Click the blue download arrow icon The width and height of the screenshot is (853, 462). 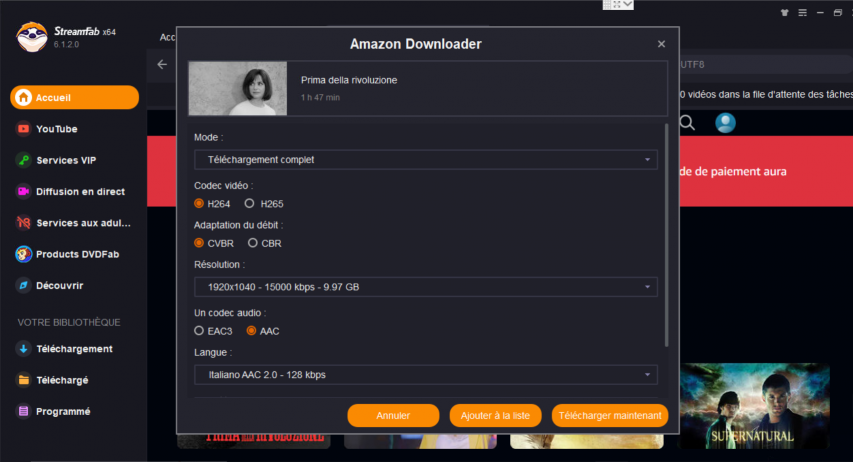tap(23, 349)
